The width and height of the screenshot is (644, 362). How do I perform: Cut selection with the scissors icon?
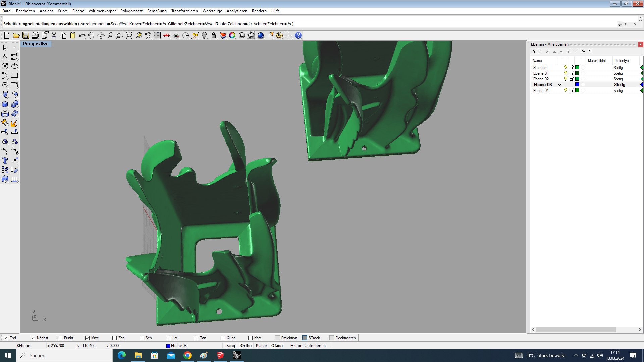tap(54, 35)
